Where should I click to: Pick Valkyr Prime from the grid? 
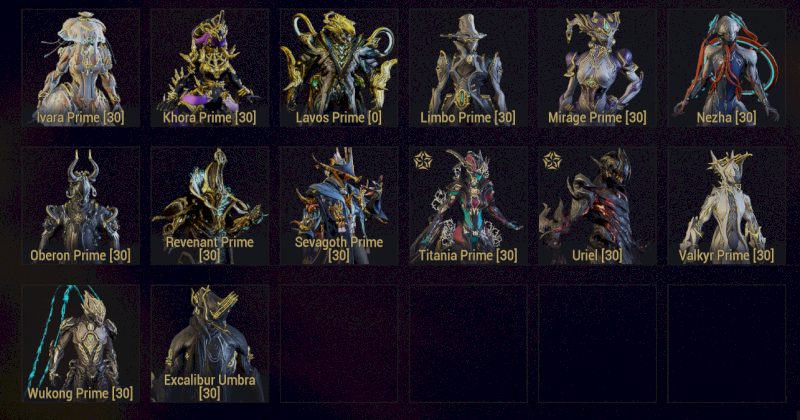click(x=727, y=206)
